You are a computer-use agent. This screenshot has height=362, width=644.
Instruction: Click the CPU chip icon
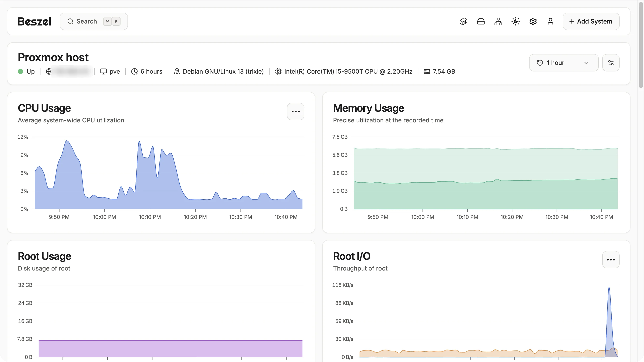click(278, 72)
